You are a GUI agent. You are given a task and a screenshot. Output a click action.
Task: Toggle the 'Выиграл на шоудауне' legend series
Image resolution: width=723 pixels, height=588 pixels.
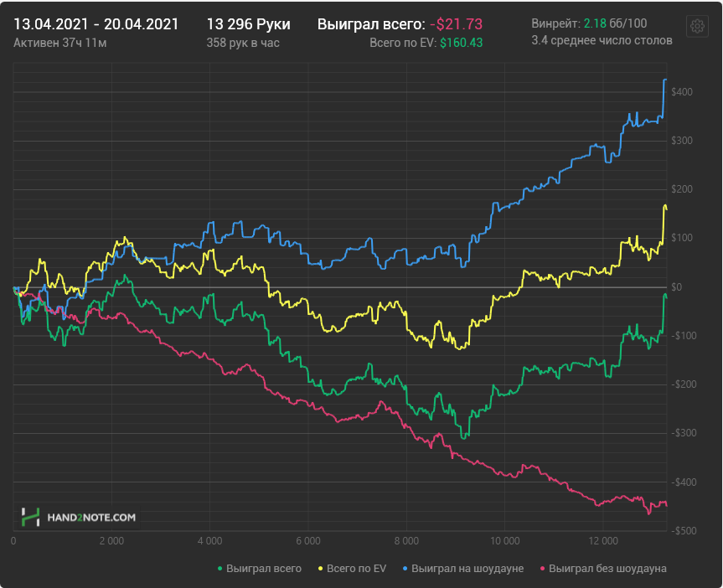coord(463,569)
